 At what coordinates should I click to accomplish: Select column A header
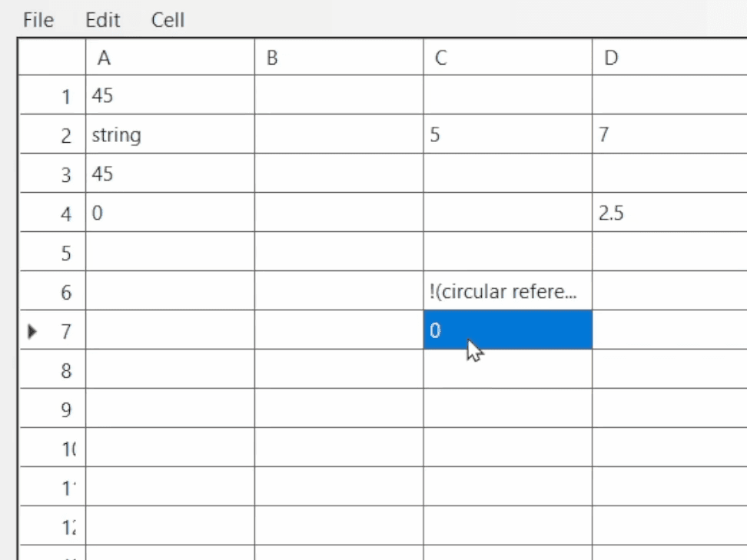[x=170, y=57]
